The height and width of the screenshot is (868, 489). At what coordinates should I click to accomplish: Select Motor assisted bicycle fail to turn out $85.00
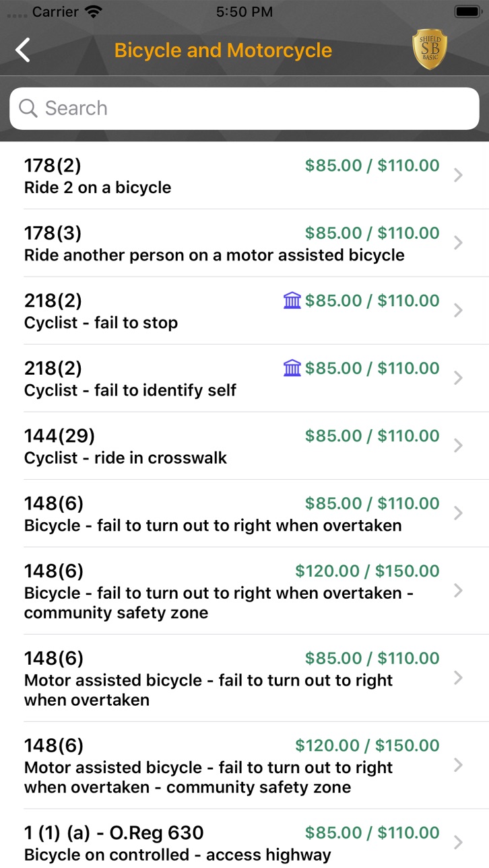[244, 678]
